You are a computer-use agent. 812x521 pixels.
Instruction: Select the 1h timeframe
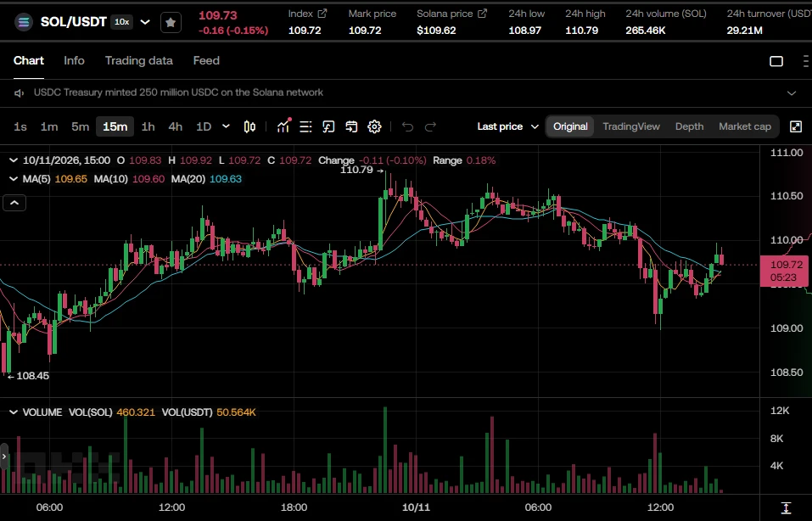[x=148, y=126]
